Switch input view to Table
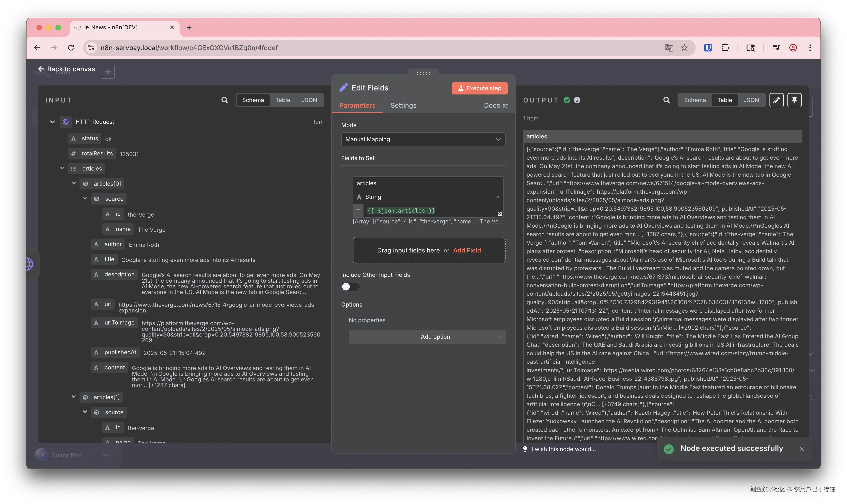The image size is (847, 504). [283, 100]
